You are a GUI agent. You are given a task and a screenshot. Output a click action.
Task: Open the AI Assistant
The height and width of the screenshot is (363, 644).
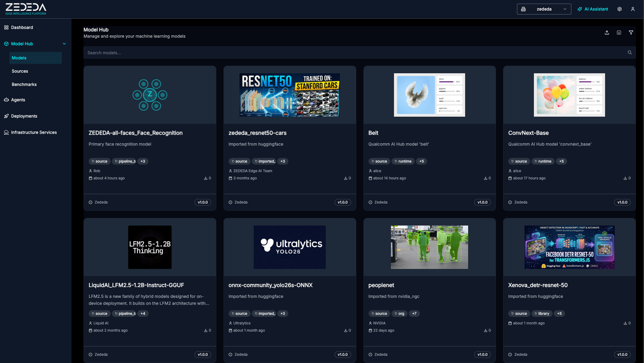(593, 9)
